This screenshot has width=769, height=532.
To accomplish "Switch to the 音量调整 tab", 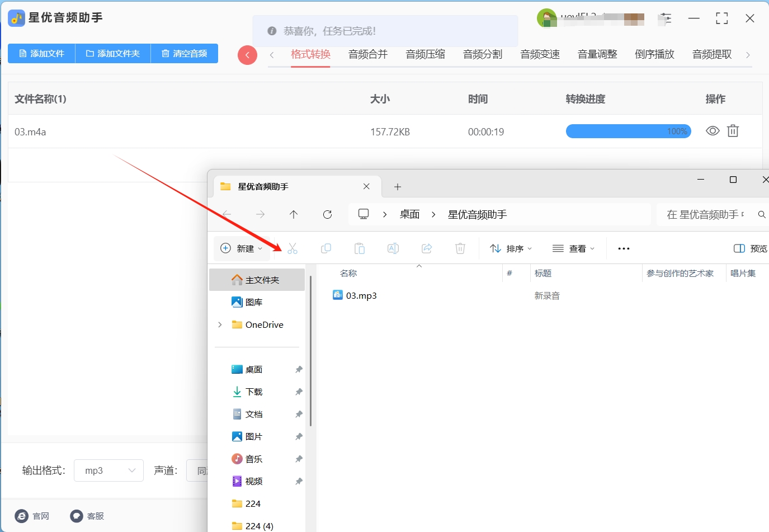I will click(x=597, y=54).
